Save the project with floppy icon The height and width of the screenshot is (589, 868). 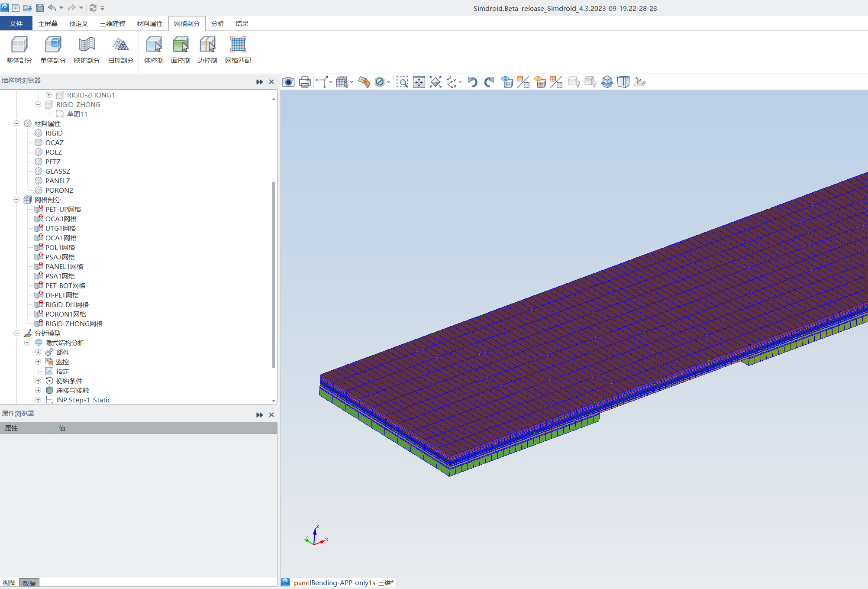(39, 8)
